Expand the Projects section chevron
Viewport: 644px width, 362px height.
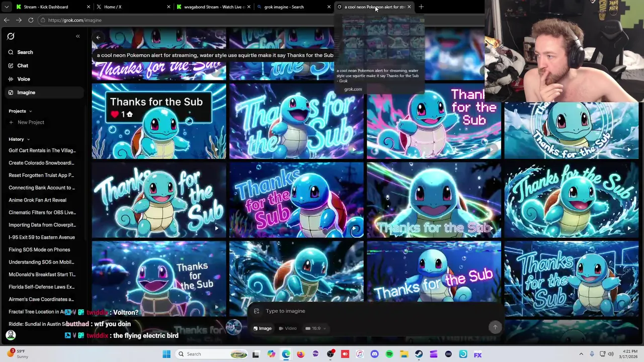(x=30, y=111)
